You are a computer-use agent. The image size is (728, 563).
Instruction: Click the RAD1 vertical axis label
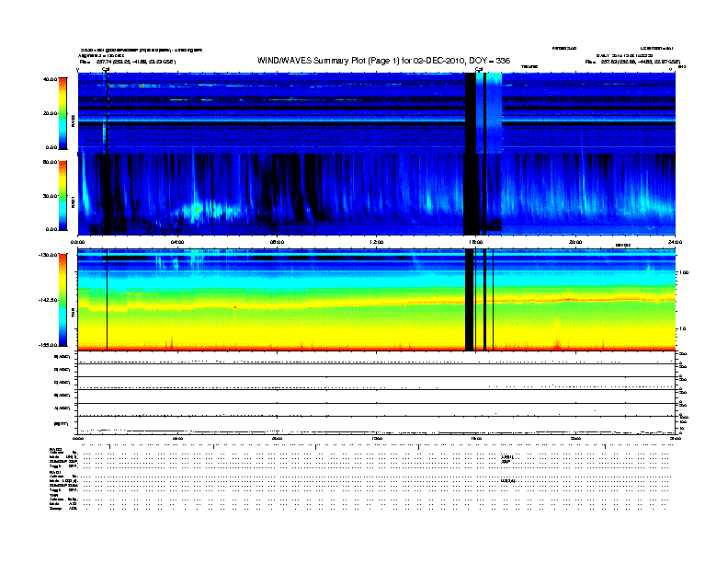click(73, 202)
